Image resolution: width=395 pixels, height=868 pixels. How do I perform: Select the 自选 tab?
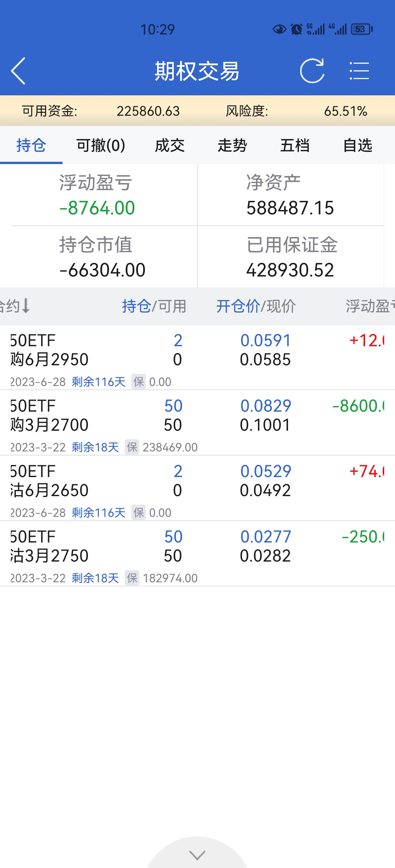coord(357,146)
